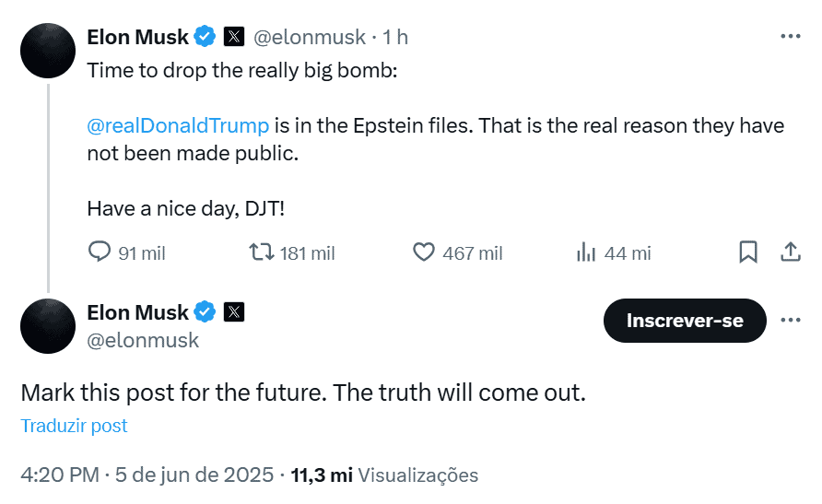Open the 4:20 PM timestamp link
This screenshot has height=504, width=822.
(147, 475)
